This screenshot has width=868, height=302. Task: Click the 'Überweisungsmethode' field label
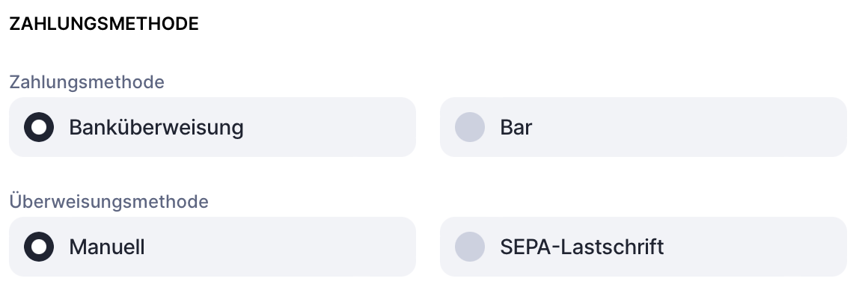[x=109, y=201]
